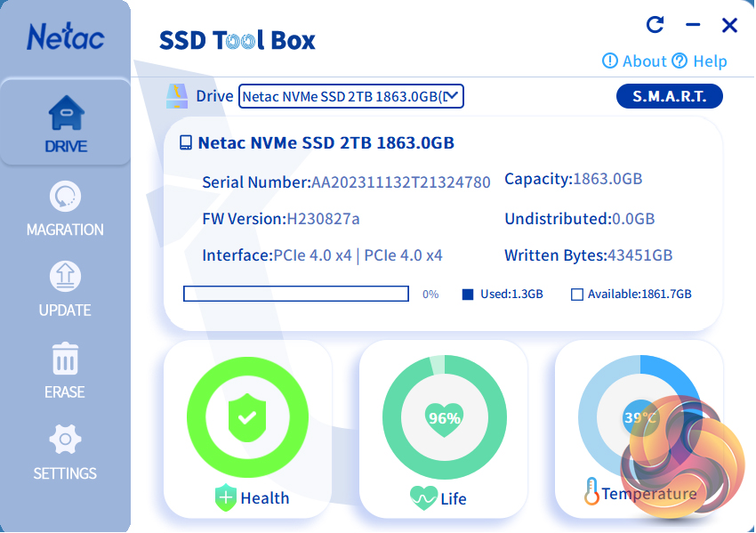Click the Interface PCIe 4.0 x4 text
The width and height of the screenshot is (756, 533).
322,255
